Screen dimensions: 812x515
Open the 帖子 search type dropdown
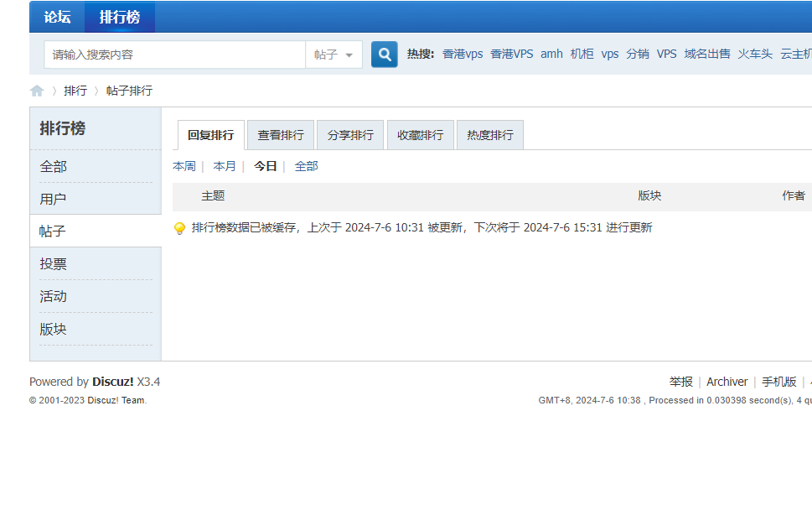[334, 55]
